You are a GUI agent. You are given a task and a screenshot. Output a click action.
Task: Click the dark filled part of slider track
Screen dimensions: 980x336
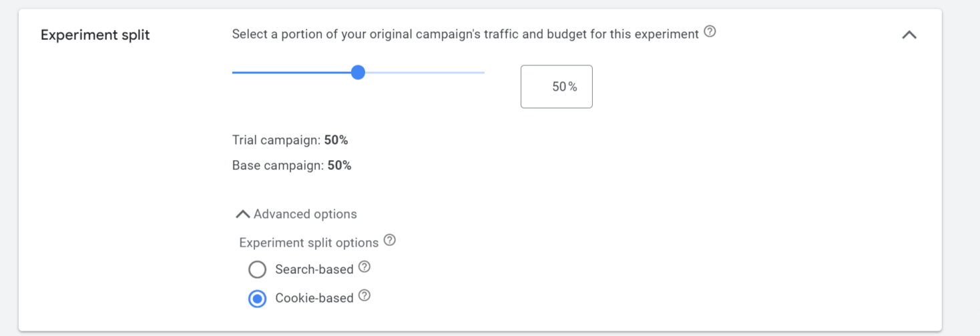point(291,73)
